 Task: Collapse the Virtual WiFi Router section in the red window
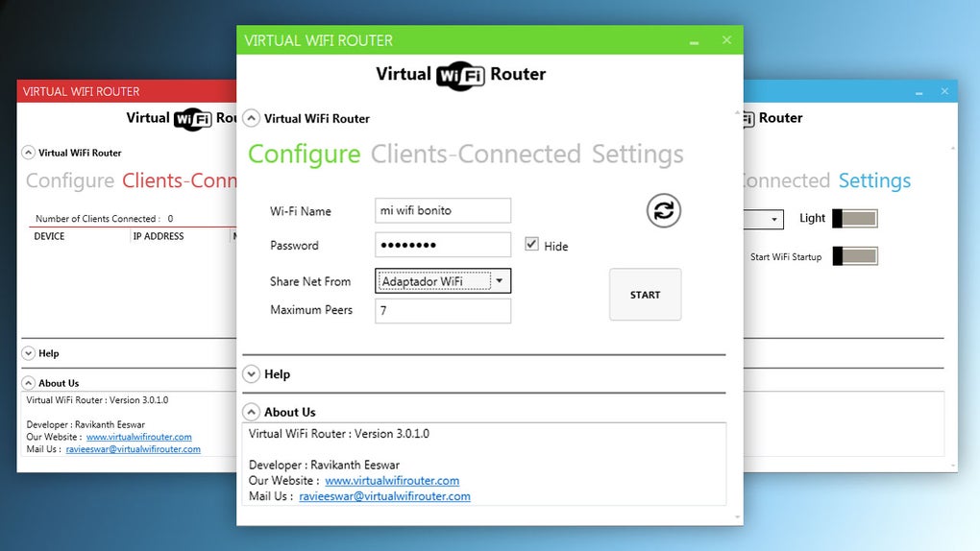click(28, 153)
